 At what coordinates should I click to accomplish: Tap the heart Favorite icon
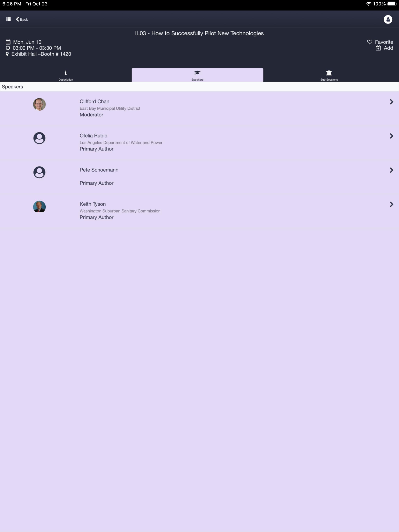[369, 42]
